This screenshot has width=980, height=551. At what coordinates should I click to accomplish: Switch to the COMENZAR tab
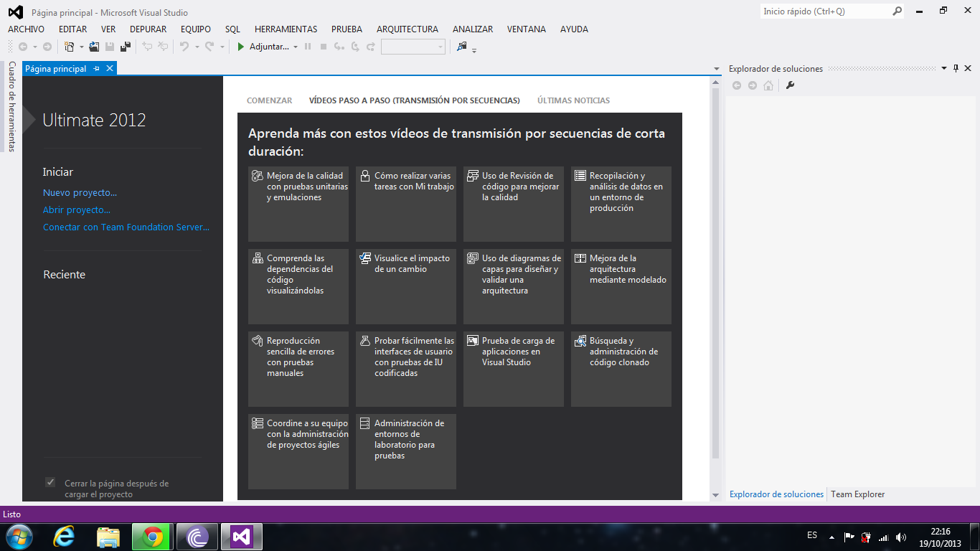pyautogui.click(x=270, y=100)
